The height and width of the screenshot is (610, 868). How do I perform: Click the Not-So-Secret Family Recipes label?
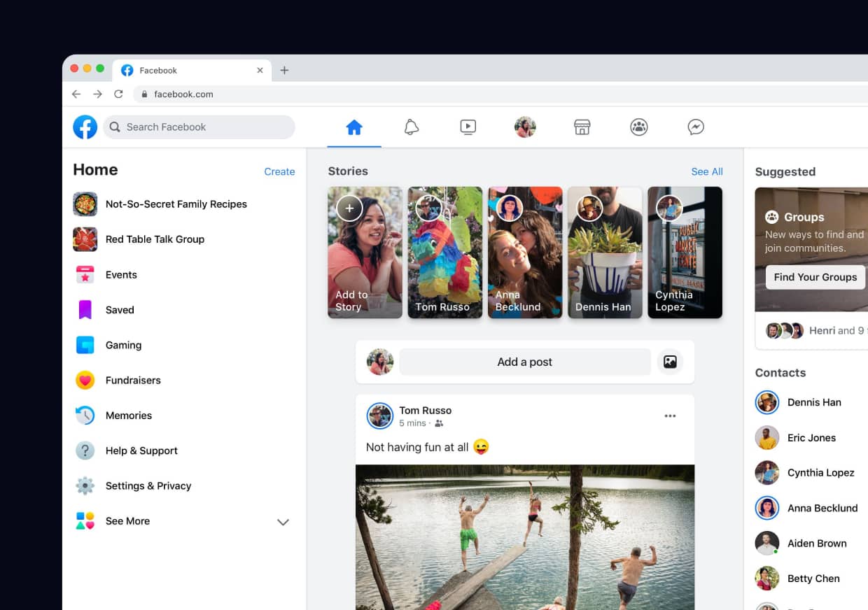click(x=176, y=204)
